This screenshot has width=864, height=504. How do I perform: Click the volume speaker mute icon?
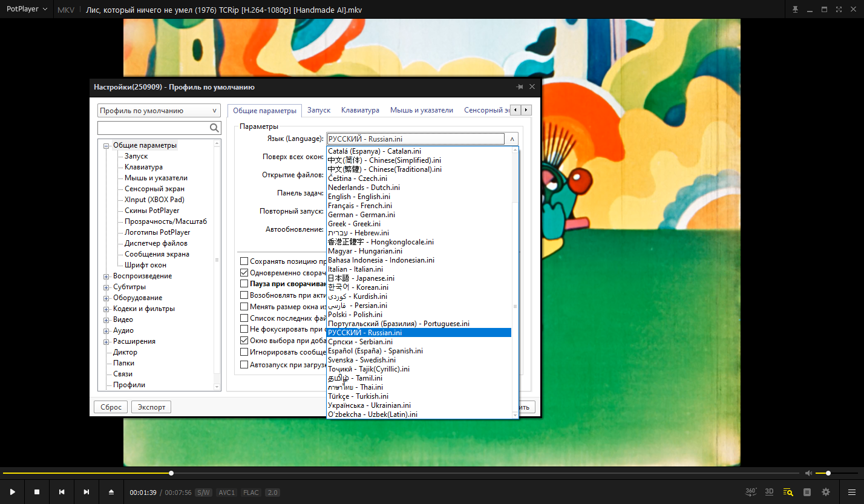[x=808, y=473]
